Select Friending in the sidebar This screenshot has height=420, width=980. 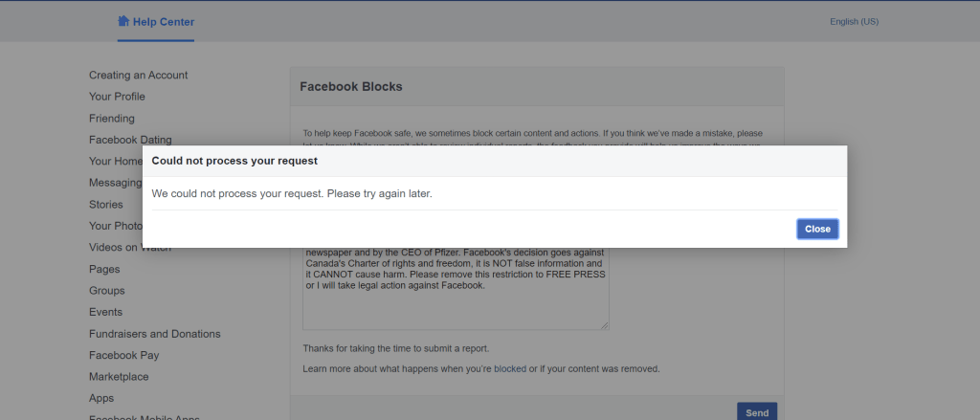point(111,119)
